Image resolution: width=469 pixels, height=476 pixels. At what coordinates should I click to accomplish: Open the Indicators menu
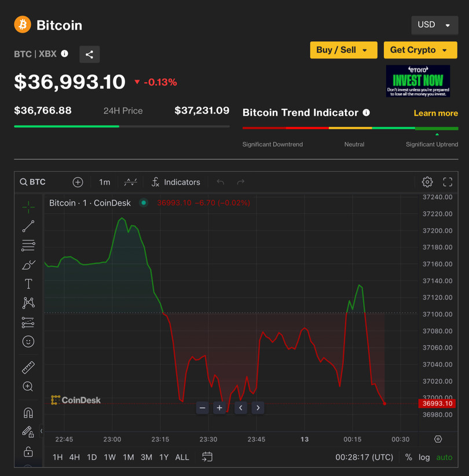click(175, 182)
